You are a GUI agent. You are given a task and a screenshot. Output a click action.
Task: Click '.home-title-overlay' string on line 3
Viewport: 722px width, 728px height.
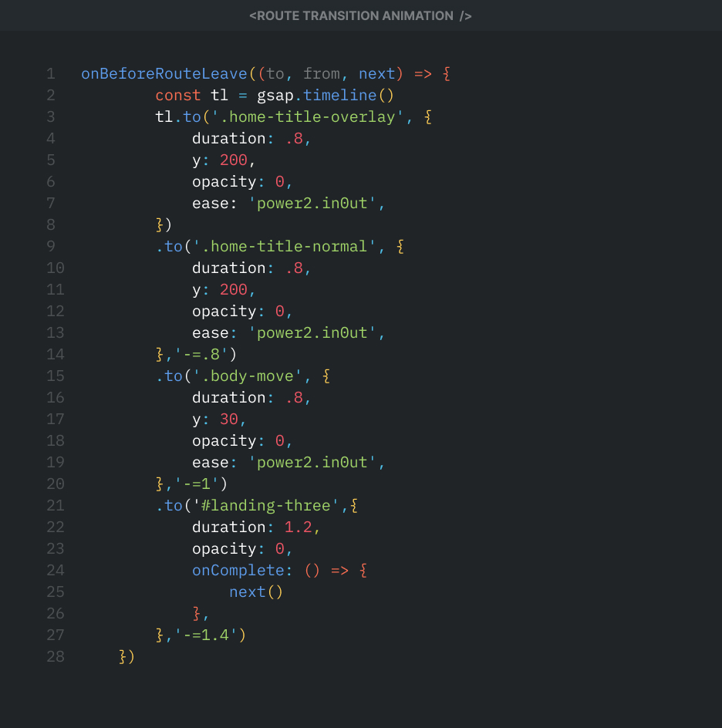click(x=307, y=117)
